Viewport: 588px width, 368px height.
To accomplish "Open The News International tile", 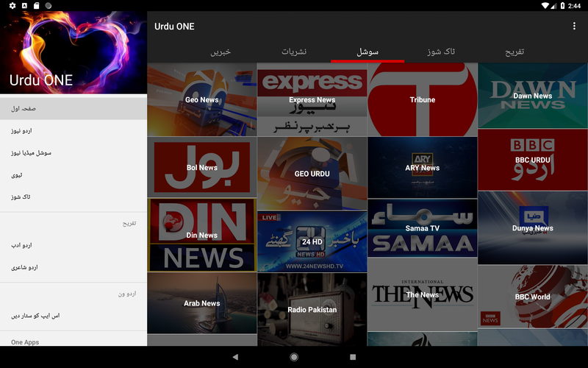I will click(x=422, y=295).
